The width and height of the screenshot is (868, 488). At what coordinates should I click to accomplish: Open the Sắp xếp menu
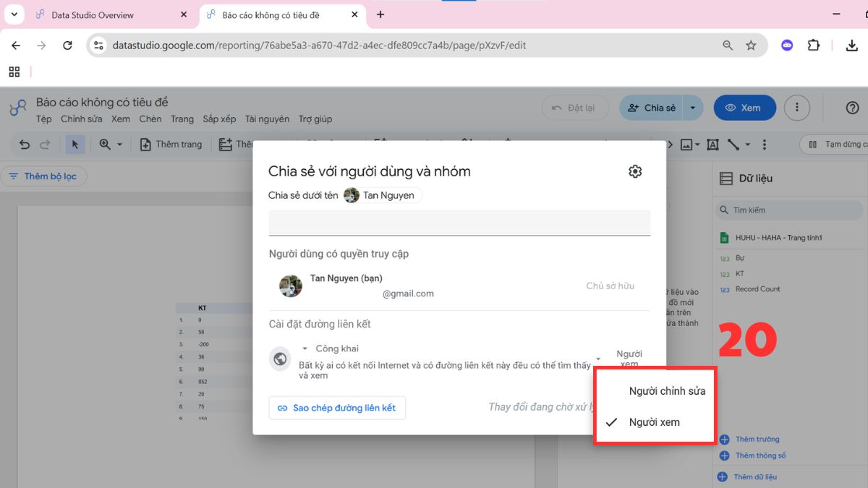219,119
